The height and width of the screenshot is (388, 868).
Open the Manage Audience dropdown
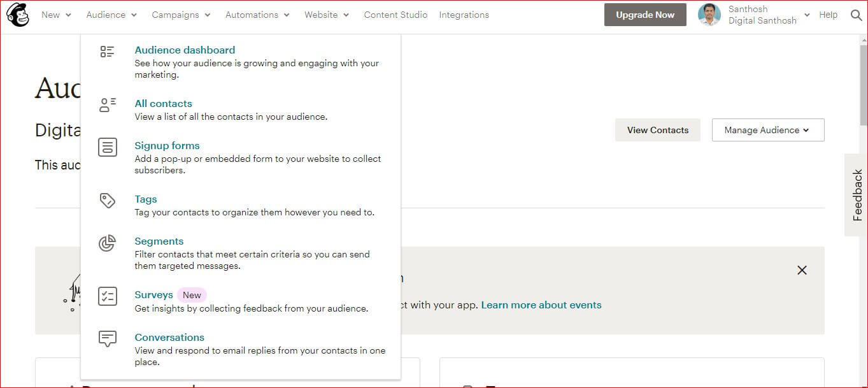pos(768,130)
